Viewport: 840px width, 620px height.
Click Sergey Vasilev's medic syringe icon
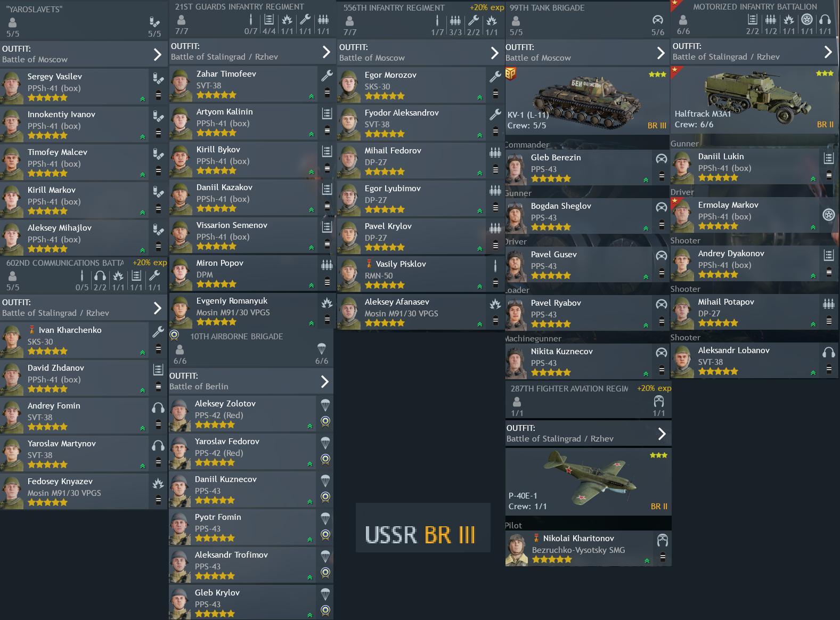click(x=158, y=79)
